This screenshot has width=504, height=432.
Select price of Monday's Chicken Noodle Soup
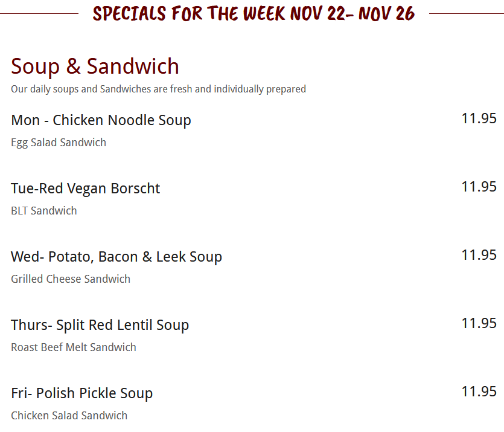[x=479, y=118]
